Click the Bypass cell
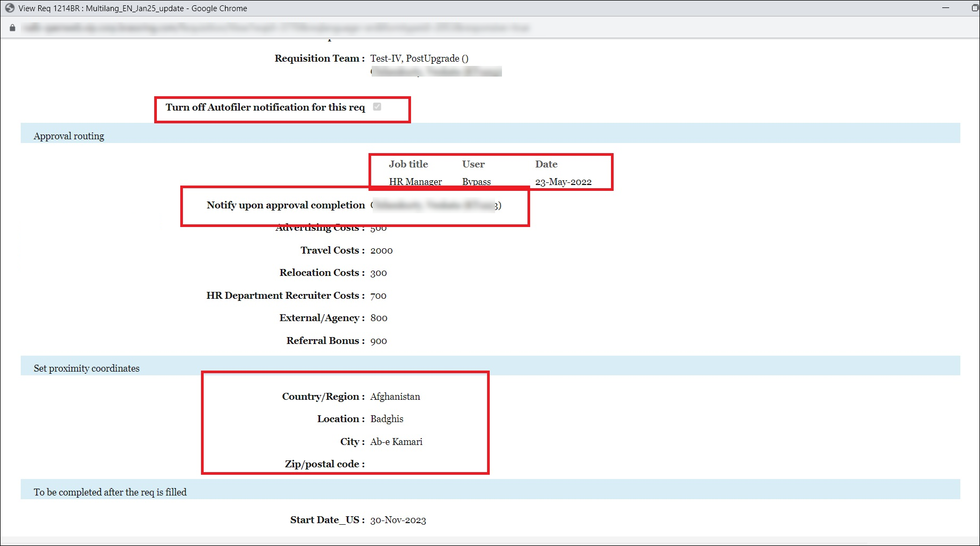980x546 pixels. point(476,182)
